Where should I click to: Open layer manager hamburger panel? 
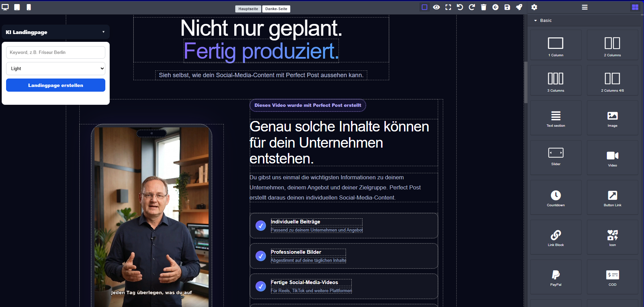tap(585, 7)
